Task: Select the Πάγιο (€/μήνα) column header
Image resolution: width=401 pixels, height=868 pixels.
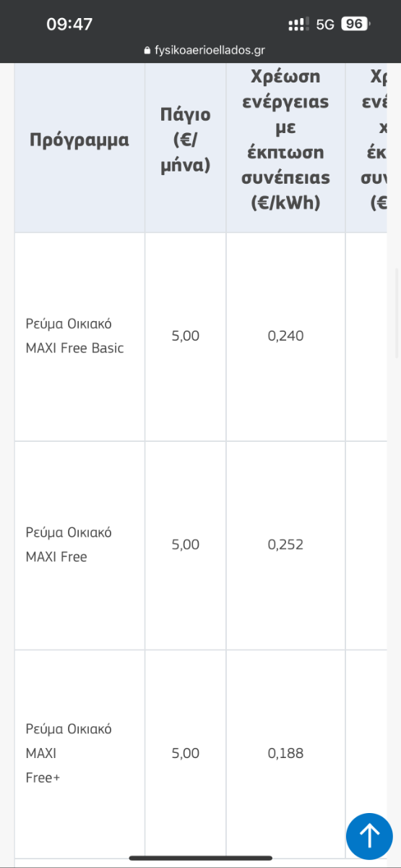Action: pyautogui.click(x=186, y=140)
